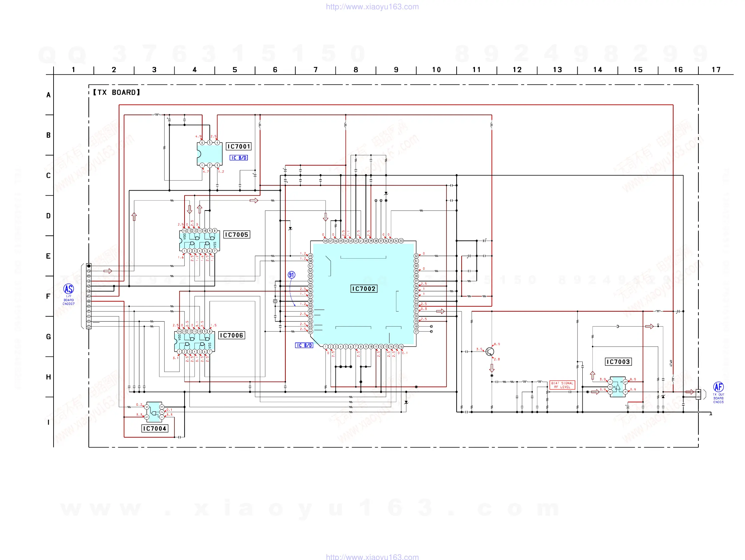Image resolution: width=745 pixels, height=560 pixels.
Task: Click the blue circled 91 marker
Action: pos(291,275)
